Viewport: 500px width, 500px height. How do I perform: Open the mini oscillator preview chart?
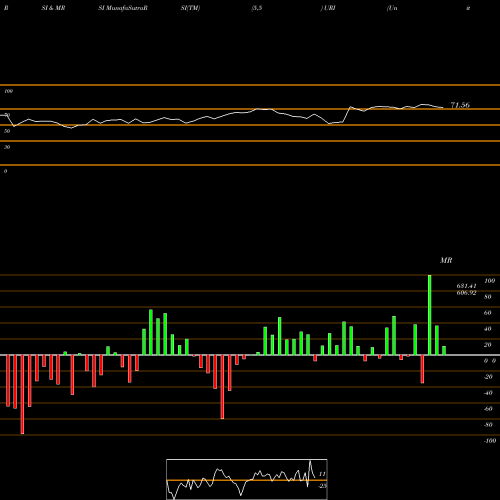[247, 479]
